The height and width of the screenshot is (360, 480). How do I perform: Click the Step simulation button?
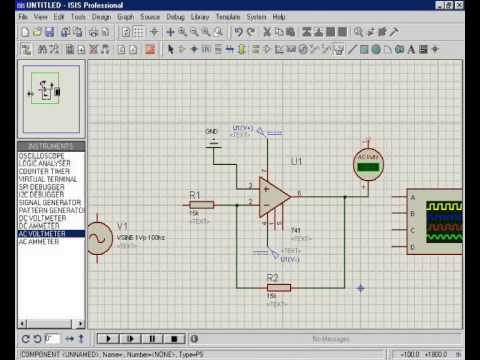[130, 339]
